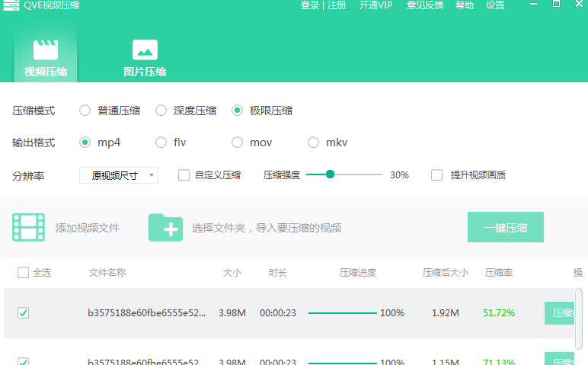
Task: Click the 压缩率 column header
Action: tap(499, 272)
